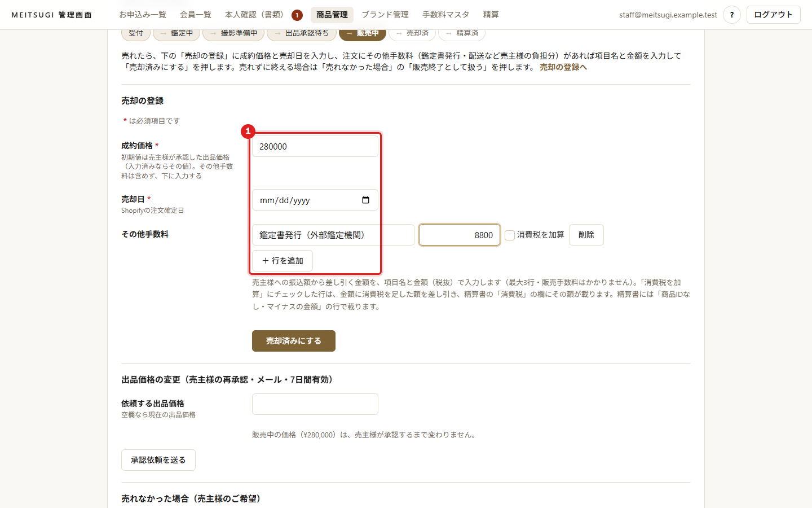Follow the 売却の登録へ link

point(563,67)
